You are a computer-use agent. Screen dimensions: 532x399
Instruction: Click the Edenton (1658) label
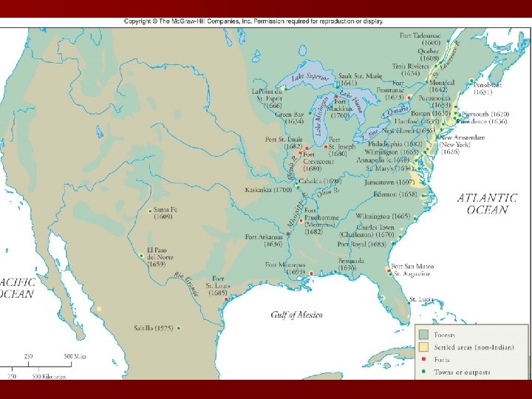point(395,194)
